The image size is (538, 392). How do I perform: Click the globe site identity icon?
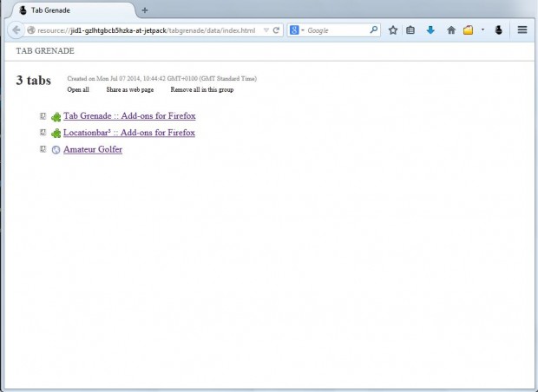[x=31, y=30]
